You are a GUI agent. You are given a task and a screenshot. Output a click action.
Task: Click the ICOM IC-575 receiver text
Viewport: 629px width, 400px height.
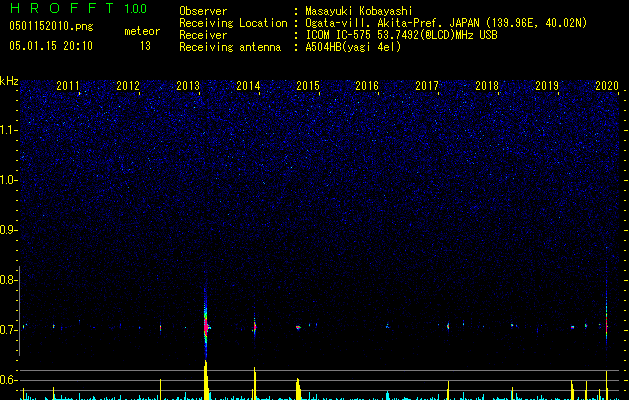click(401, 35)
